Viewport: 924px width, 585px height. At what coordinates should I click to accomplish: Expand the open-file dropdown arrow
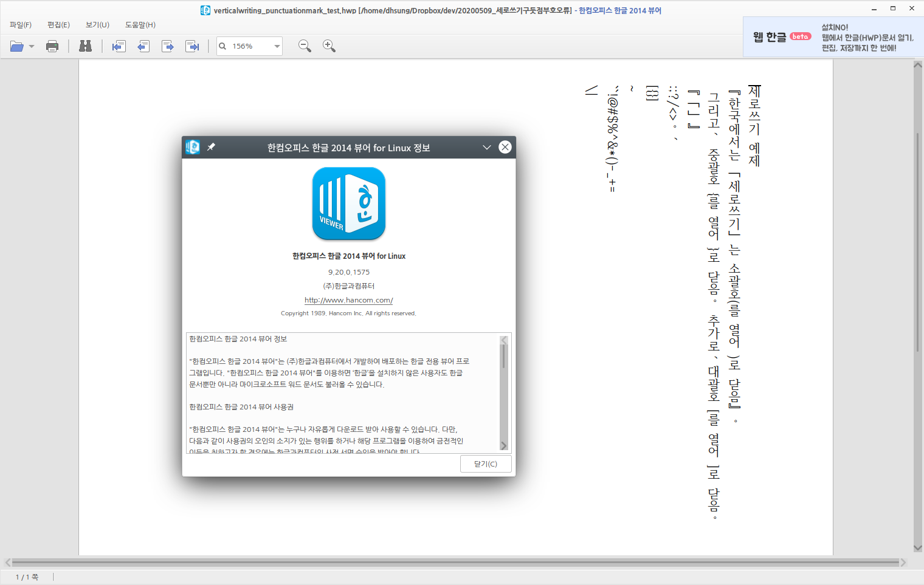pos(32,46)
